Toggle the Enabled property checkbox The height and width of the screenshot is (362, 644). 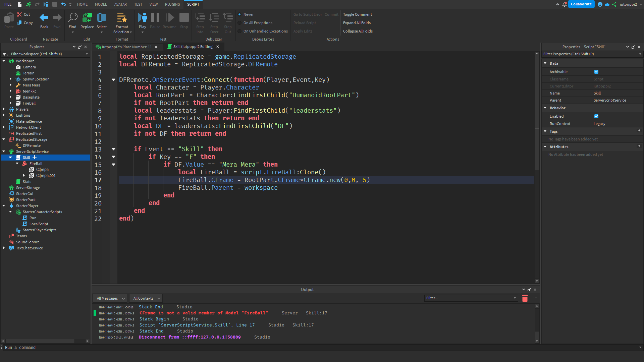click(596, 116)
